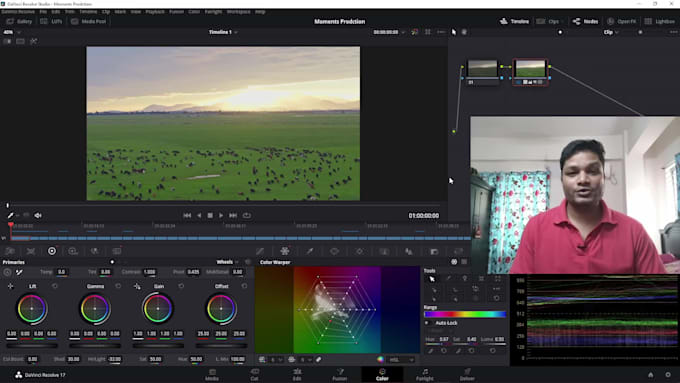Play the clip forward
Viewport: 680px width, 383px height.
tap(221, 215)
